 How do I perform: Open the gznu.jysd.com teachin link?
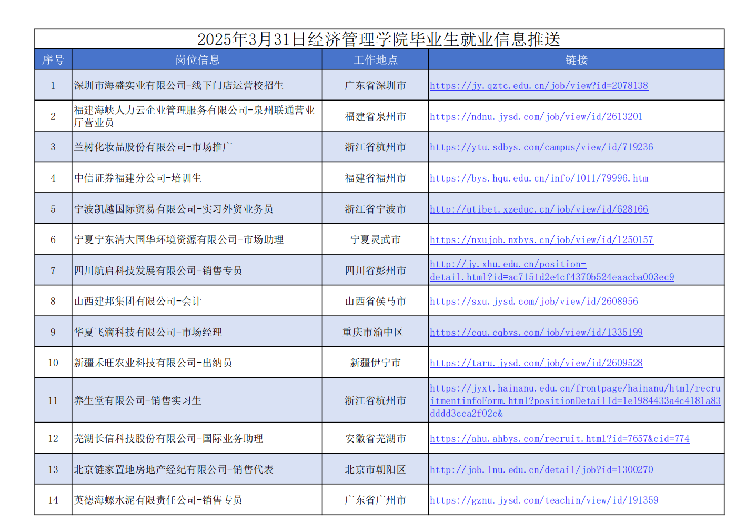[x=544, y=500]
